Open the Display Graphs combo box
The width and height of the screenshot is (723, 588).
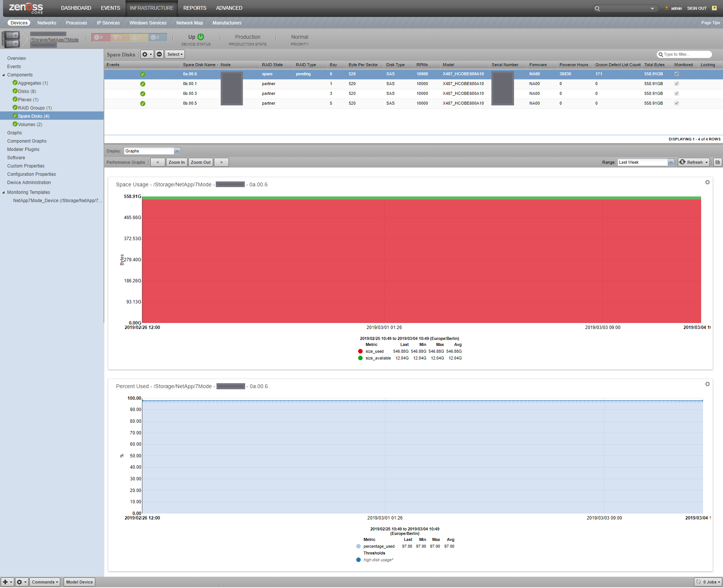click(177, 151)
